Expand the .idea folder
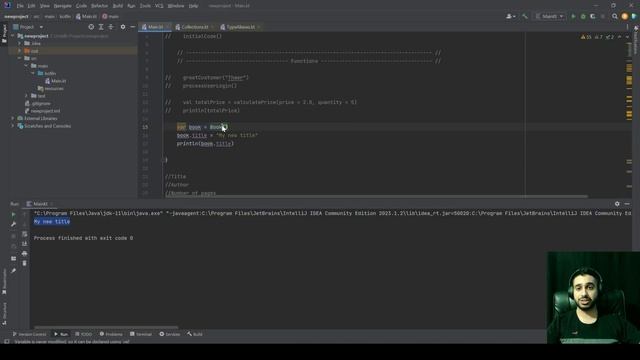The image size is (640, 360). coord(20,43)
